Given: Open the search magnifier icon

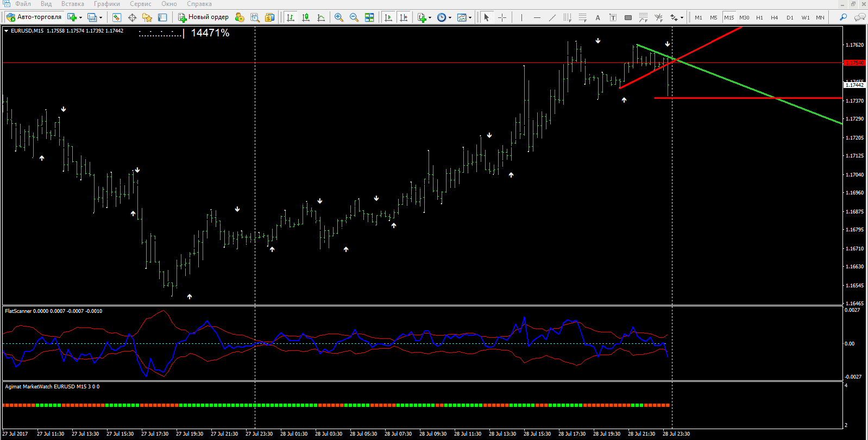Looking at the screenshot, I should coord(843,17).
